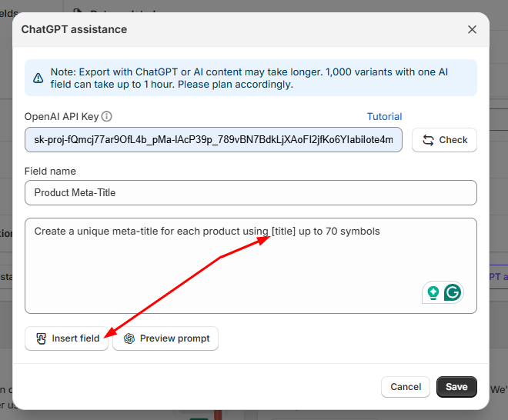
Task: Click the Preview prompt button
Action: pyautogui.click(x=165, y=338)
